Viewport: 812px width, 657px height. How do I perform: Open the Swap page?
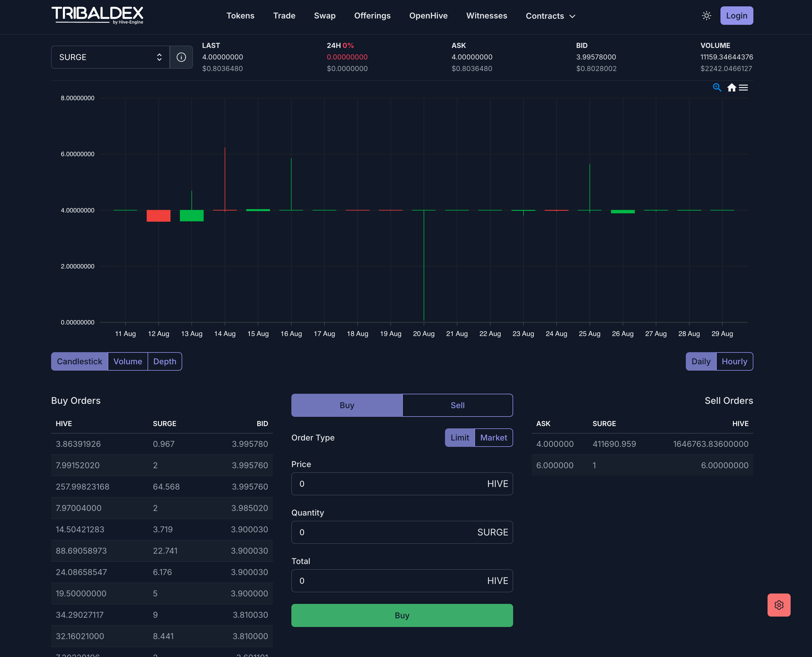(x=324, y=16)
